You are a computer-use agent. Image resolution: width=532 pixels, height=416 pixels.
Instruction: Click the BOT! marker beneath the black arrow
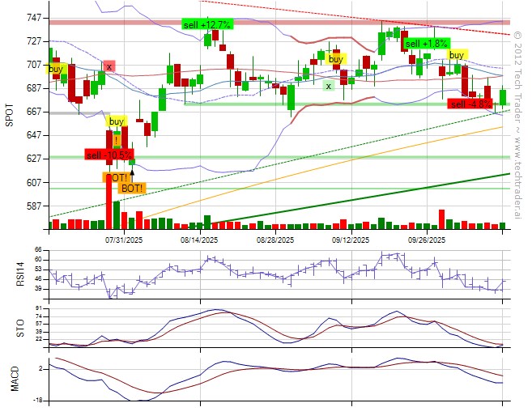[x=132, y=188]
